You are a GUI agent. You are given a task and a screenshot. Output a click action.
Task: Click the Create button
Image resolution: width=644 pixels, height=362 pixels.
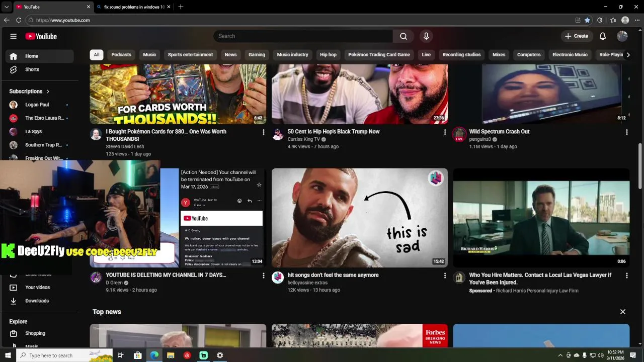(x=576, y=36)
